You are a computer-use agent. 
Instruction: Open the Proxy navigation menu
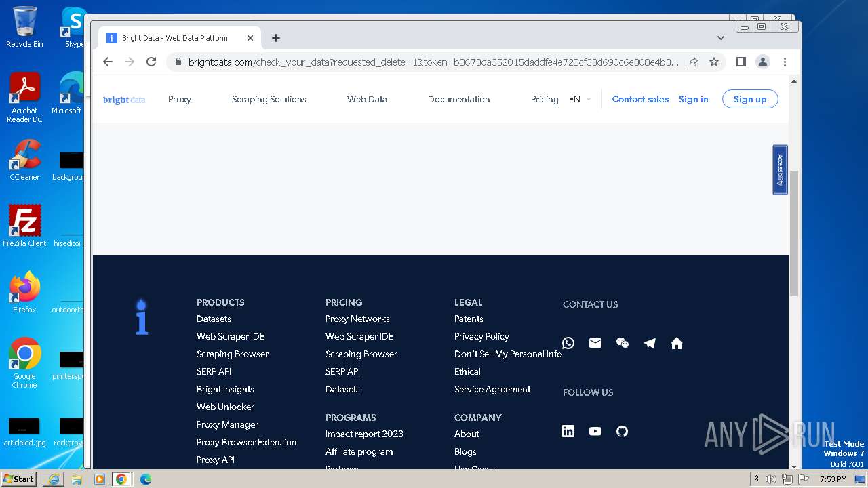point(180,100)
